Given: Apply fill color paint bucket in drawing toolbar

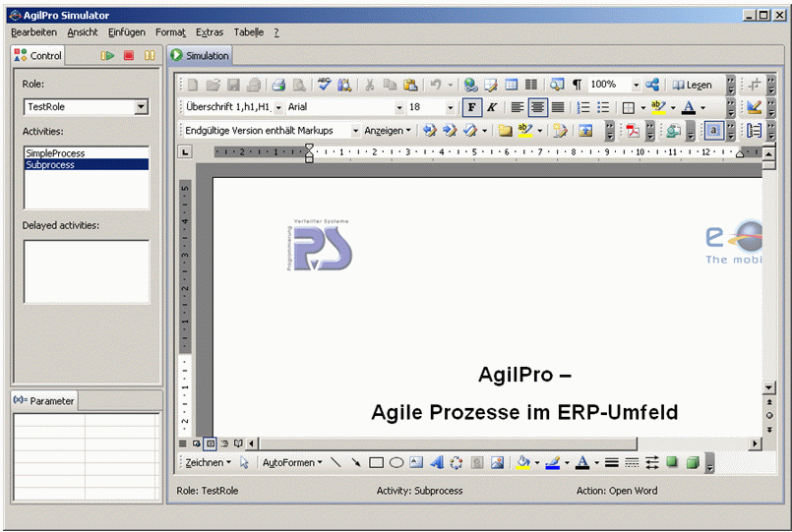Looking at the screenshot, I should (x=523, y=462).
